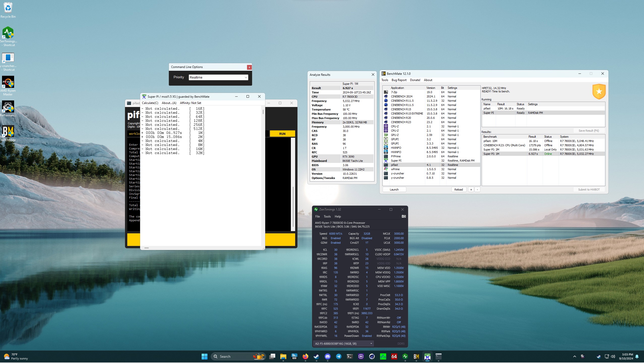Select the y-cruncher 0.8.5 row
The width and height of the screenshot is (644, 363).
[x=431, y=178]
